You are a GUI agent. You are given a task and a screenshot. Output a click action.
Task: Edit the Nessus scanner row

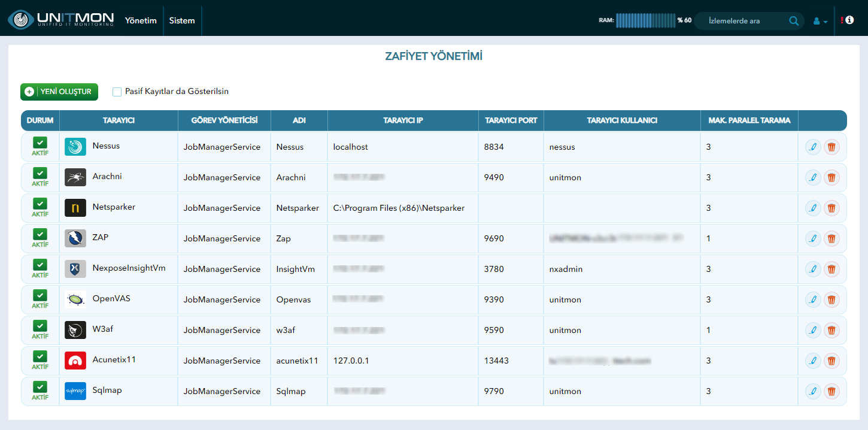click(812, 147)
